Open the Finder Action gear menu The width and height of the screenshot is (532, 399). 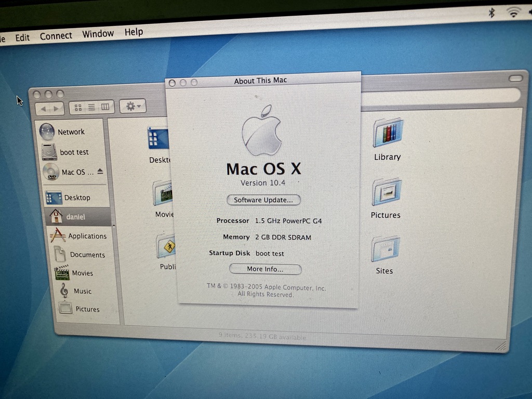tap(132, 107)
